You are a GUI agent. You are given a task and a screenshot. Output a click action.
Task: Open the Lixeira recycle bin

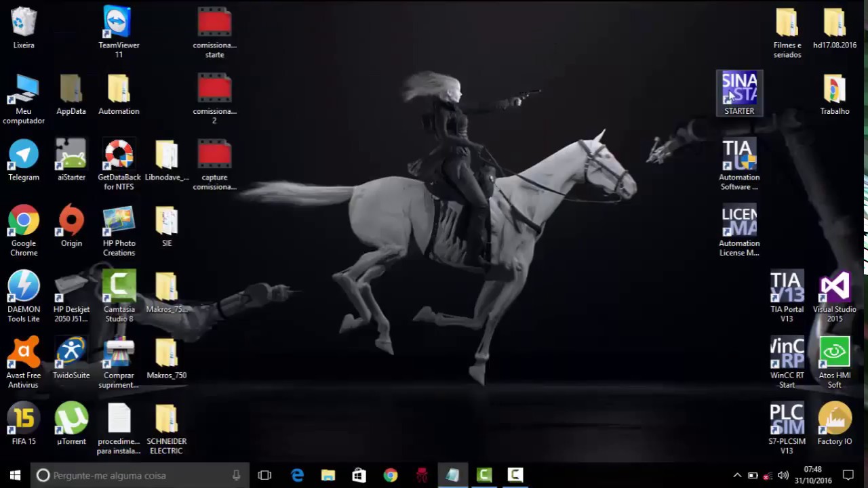pos(24,28)
